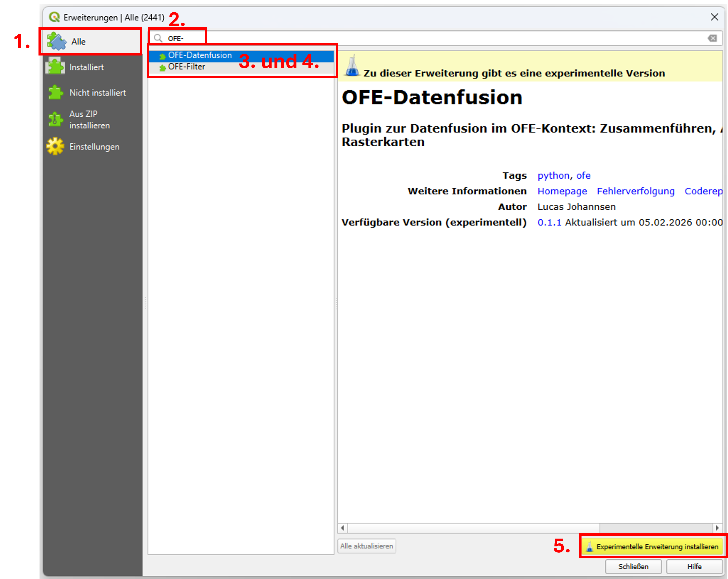Click the Schließen button
Viewport: 728px width, 579px height.
point(633,567)
